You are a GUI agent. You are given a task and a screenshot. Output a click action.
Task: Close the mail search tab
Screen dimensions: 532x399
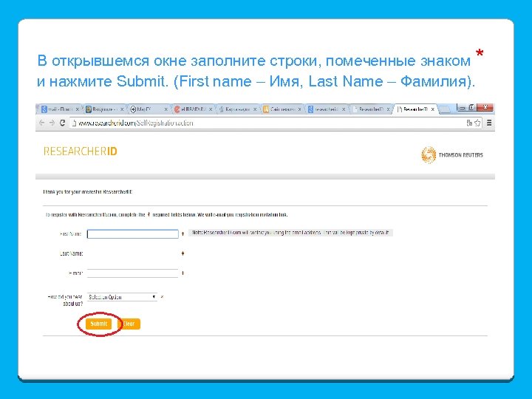78,109
